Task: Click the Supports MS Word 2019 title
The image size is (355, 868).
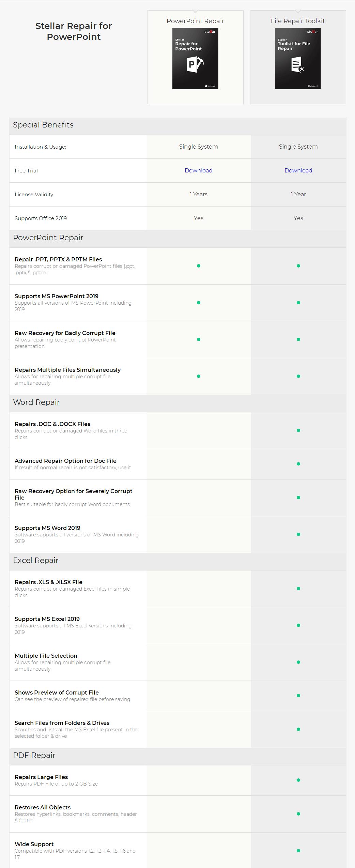Action: pos(48,528)
